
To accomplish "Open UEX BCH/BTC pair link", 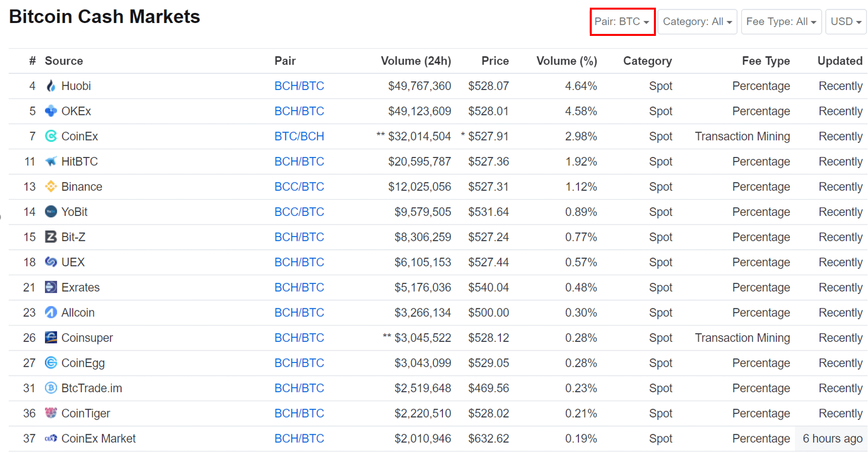I will pyautogui.click(x=299, y=262).
